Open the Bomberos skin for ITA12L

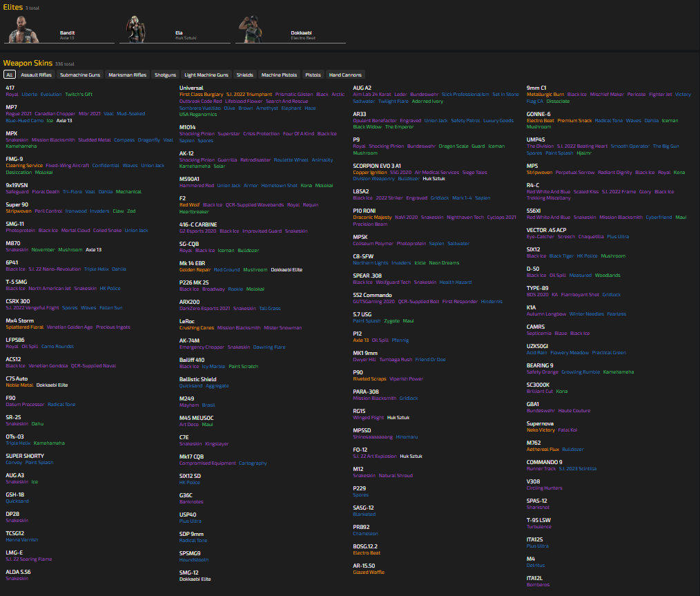click(538, 585)
